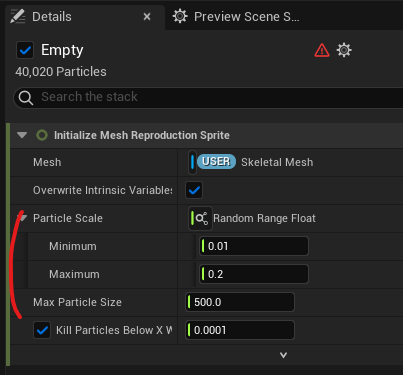This screenshot has width=403, height=375.
Task: Edit the Max Particle Size 500.0 field
Action: tap(240, 302)
